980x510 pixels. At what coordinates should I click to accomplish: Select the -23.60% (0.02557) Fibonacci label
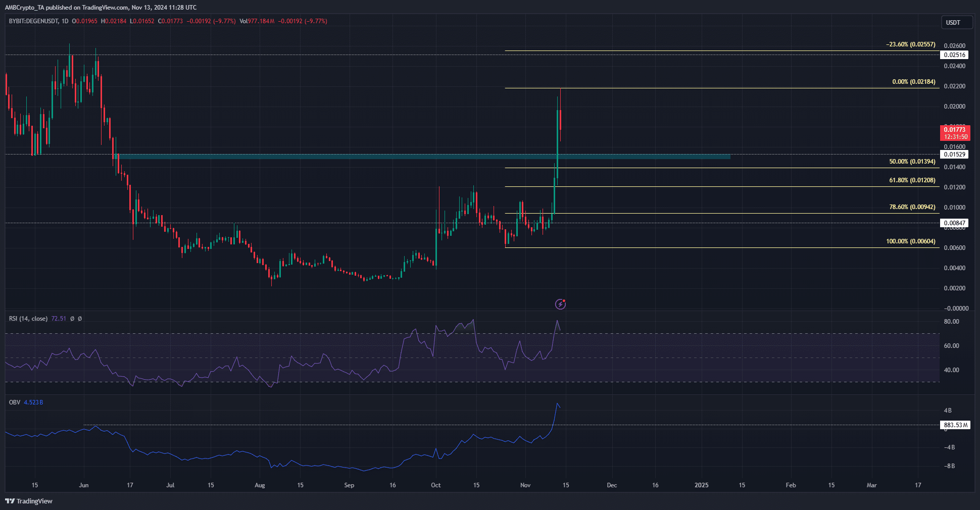(x=911, y=44)
